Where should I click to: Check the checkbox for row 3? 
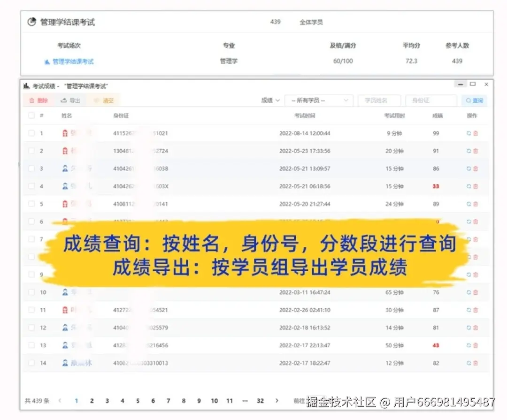pyautogui.click(x=31, y=168)
